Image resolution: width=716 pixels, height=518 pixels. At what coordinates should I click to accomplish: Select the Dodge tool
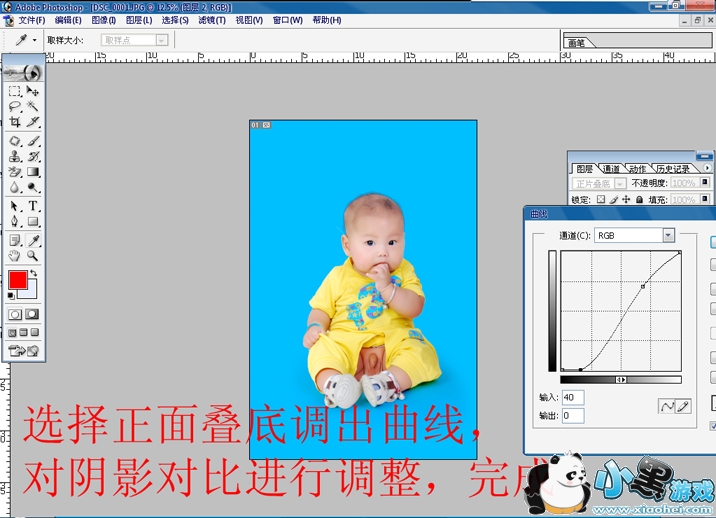32,187
